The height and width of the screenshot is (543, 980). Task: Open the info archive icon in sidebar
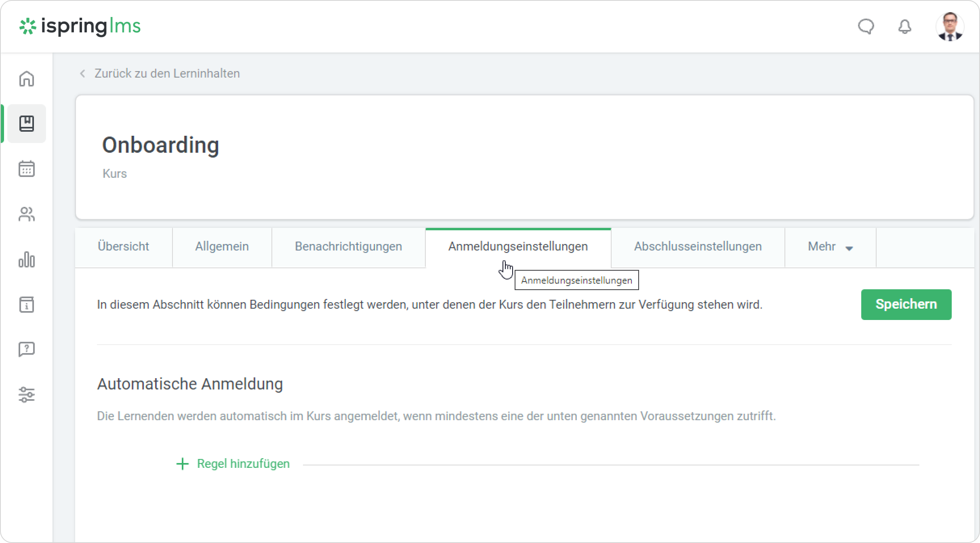pyautogui.click(x=27, y=304)
